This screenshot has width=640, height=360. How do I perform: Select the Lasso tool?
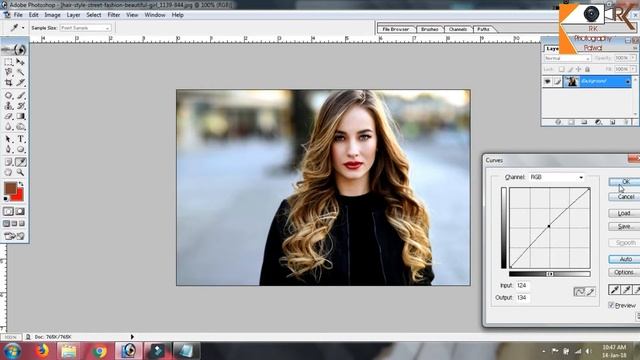pos(9,72)
